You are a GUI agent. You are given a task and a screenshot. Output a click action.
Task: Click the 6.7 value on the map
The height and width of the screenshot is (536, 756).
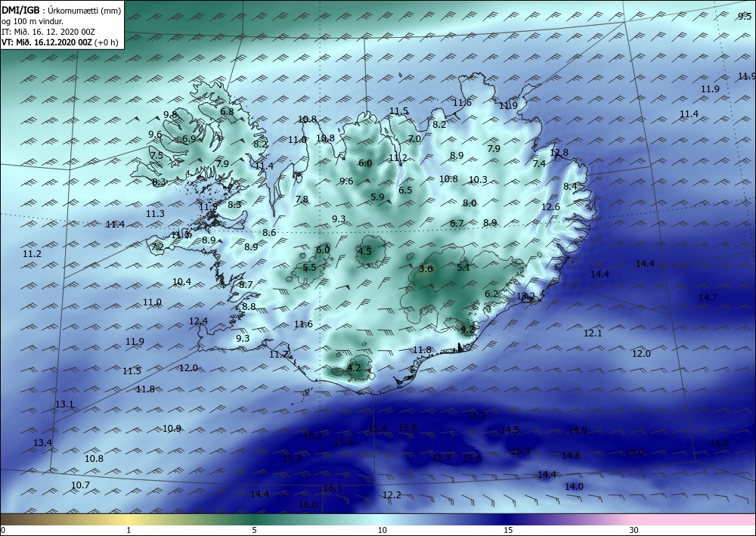click(457, 223)
